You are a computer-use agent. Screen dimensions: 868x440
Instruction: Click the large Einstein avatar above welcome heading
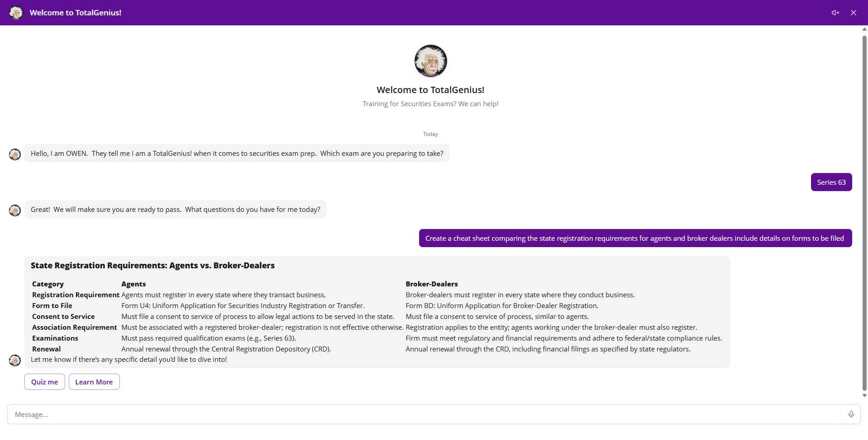(x=430, y=61)
